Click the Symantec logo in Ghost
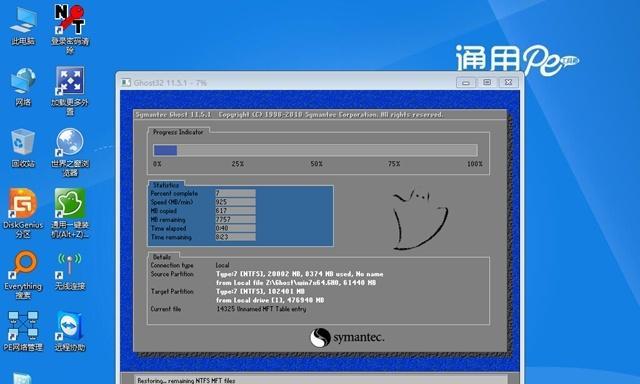Viewport: 640px width, 384px height. click(x=347, y=337)
